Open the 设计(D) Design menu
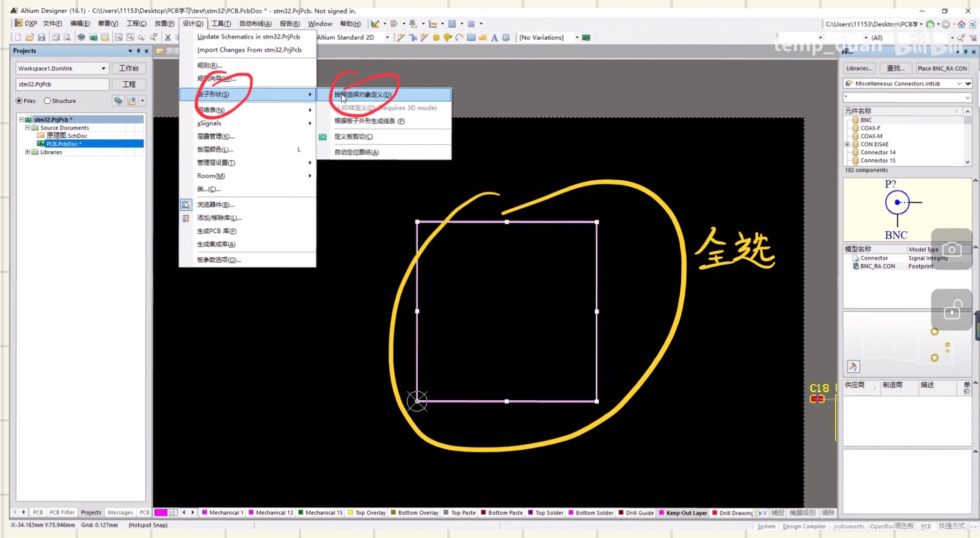 [193, 24]
